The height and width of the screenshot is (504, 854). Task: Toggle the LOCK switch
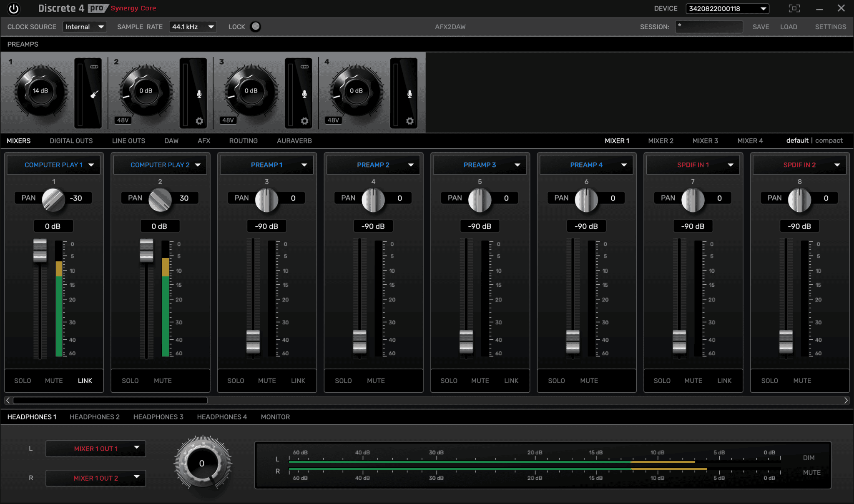(x=255, y=26)
